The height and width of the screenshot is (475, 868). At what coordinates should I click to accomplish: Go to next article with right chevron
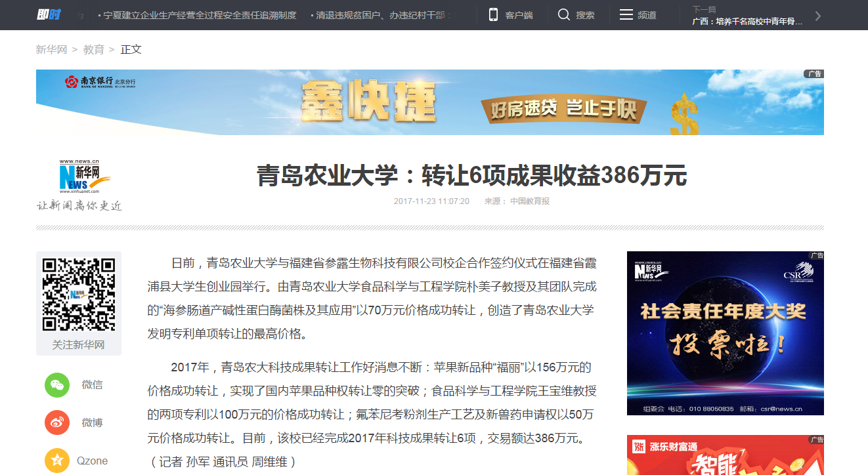(x=817, y=16)
